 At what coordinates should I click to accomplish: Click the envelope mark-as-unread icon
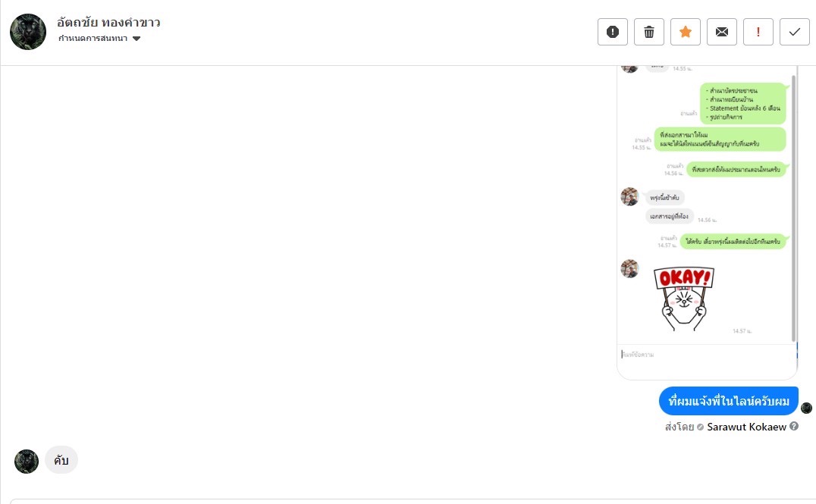tap(722, 32)
